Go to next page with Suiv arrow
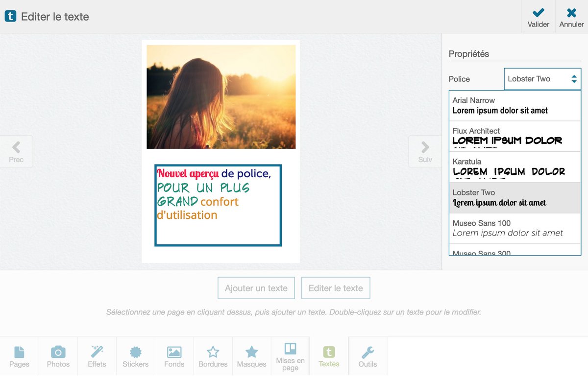This screenshot has width=588, height=376. (424, 151)
